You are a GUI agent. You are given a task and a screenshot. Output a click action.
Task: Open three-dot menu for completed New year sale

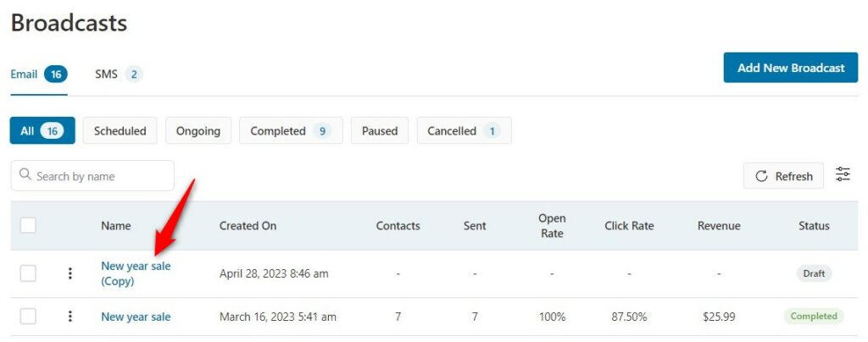pos(70,316)
